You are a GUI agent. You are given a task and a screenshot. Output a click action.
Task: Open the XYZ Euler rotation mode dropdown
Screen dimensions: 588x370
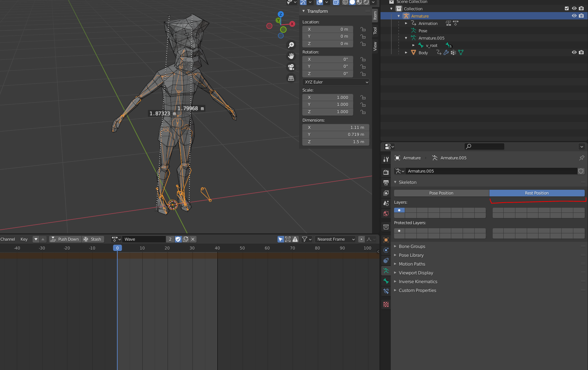[335, 82]
